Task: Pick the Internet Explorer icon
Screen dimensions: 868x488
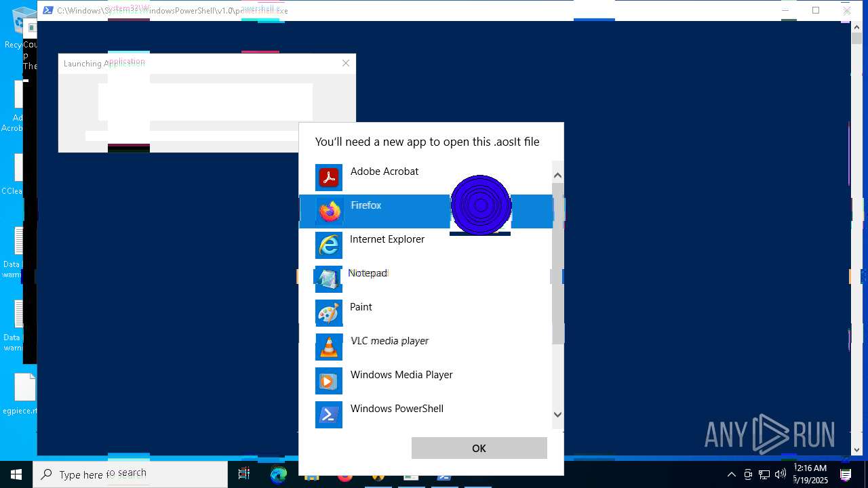Action: tap(329, 245)
